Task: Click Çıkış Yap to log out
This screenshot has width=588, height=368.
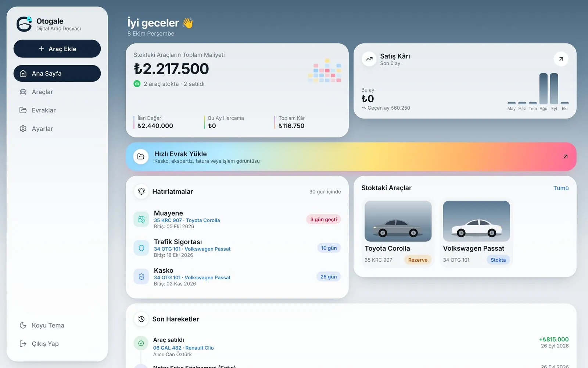Action: point(57,344)
